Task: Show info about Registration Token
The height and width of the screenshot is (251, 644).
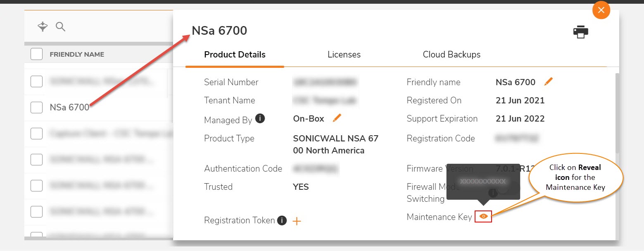Action: coord(282,220)
